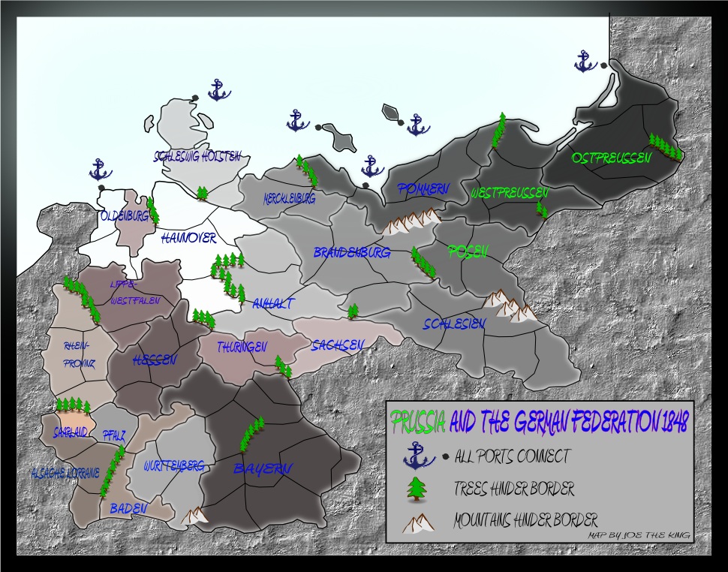Expand the Sachsen region label
Image resolution: width=728 pixels, height=572 pixels.
(x=338, y=344)
